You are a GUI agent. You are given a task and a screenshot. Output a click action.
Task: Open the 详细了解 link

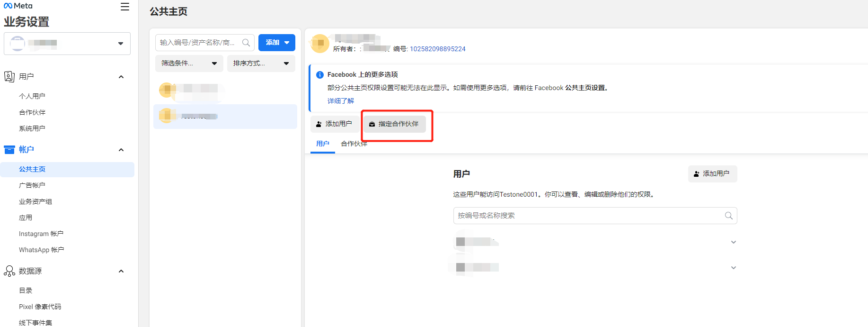point(341,101)
